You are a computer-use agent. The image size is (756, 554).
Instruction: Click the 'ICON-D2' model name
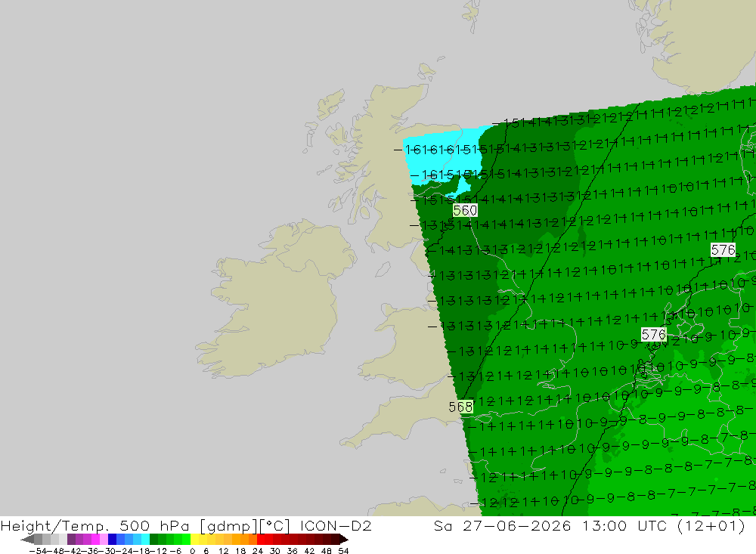[336, 526]
